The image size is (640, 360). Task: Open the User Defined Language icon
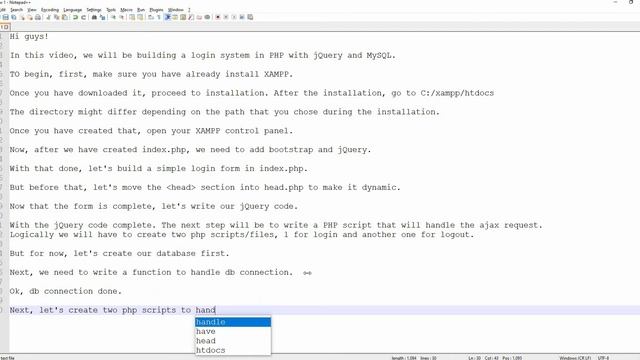(x=175, y=17)
